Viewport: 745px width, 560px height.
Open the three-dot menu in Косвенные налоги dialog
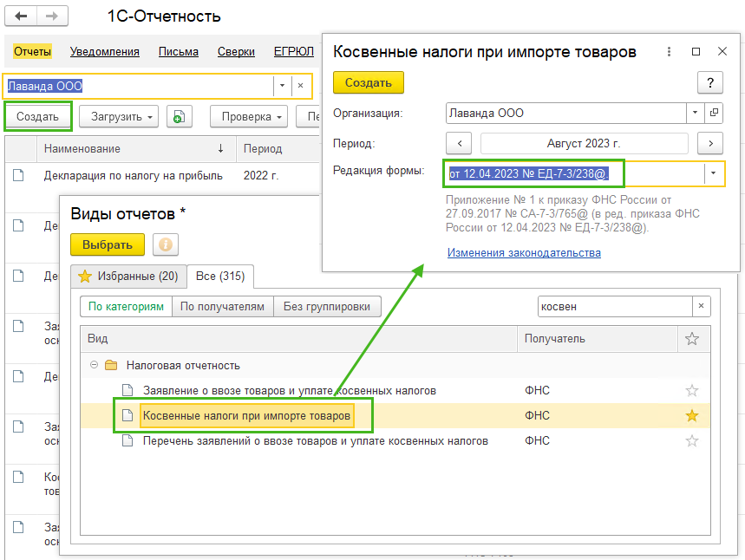(669, 51)
